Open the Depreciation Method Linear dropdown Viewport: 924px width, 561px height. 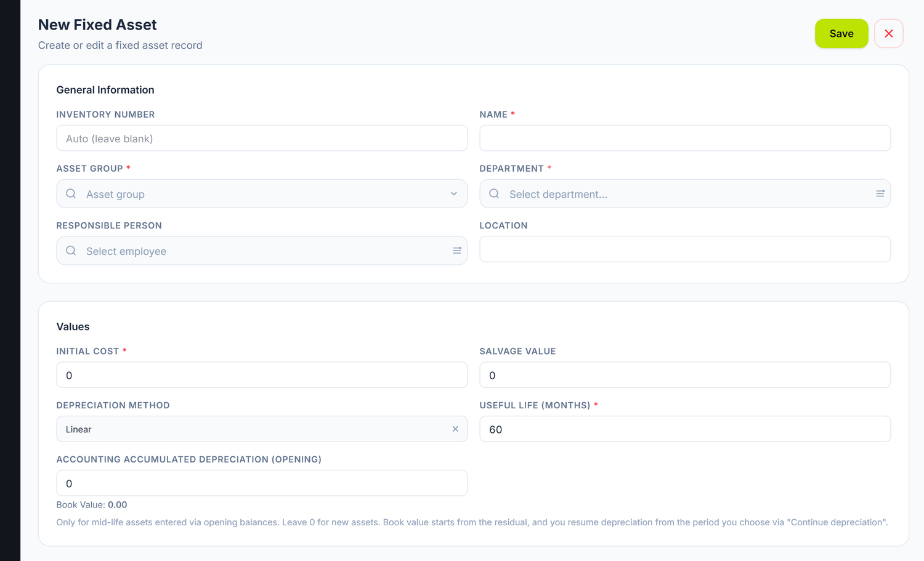(262, 429)
